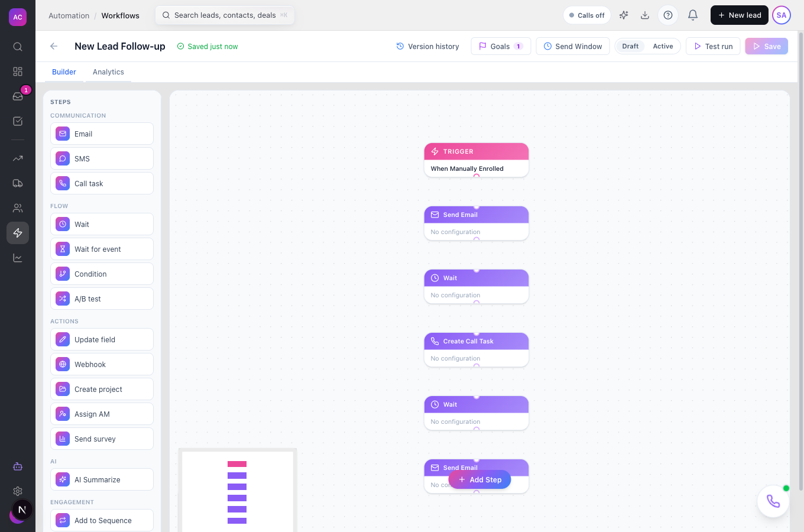Screen dimensions: 804x532
Task: Click the search leads, contacts, deals field
Action: pyautogui.click(x=225, y=15)
